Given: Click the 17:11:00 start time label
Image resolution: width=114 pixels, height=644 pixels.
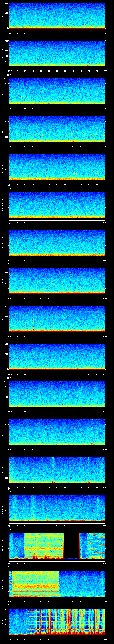Looking at the screenshot, I should point(9,298).
